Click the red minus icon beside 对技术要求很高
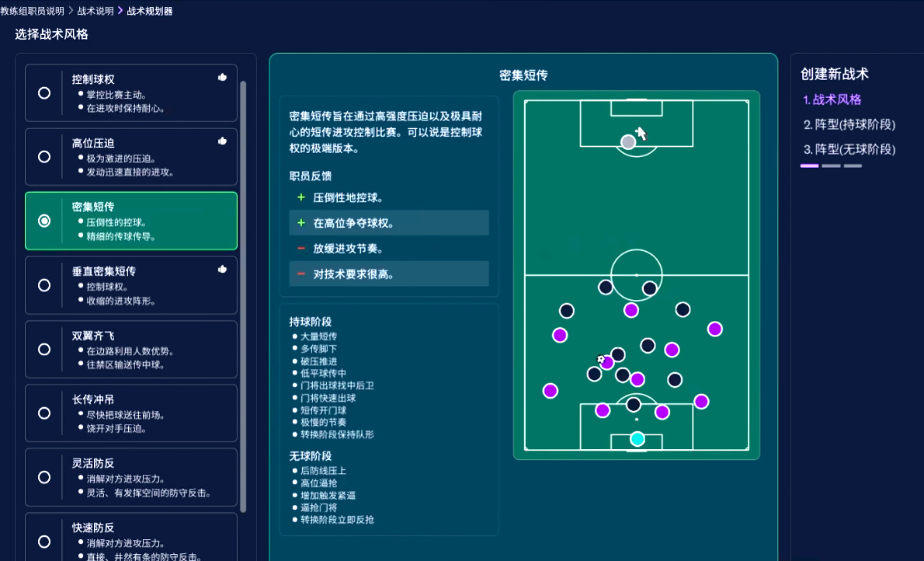 (301, 274)
